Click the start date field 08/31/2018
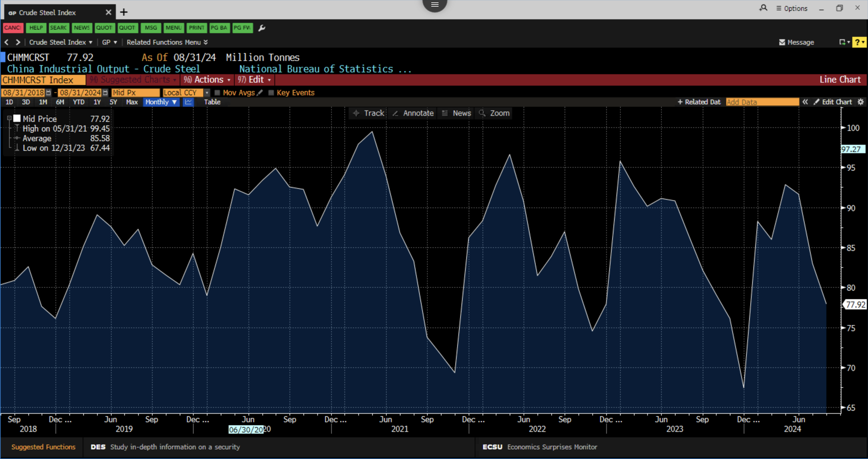This screenshot has width=868, height=459. point(23,93)
